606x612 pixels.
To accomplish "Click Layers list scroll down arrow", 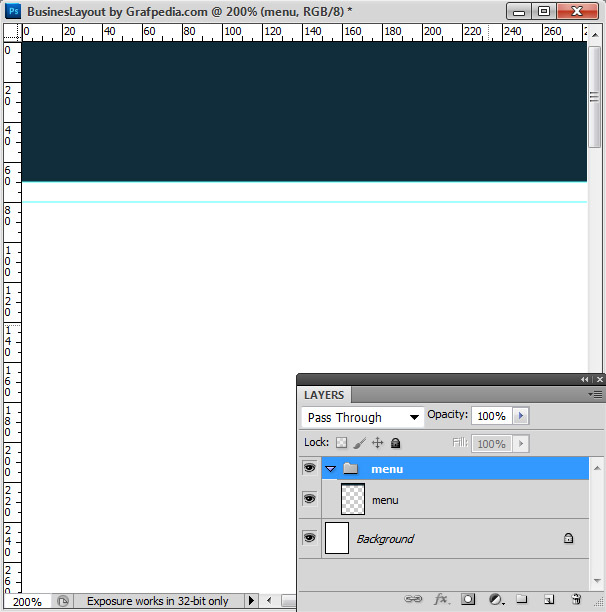I will pyautogui.click(x=597, y=580).
